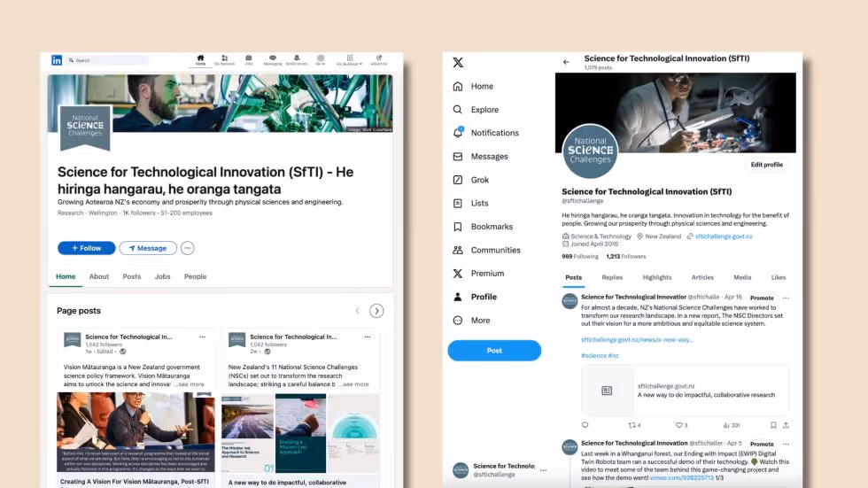868x488 pixels.
Task: Open sftichallenge.govt.nz profile link
Action: click(724, 236)
